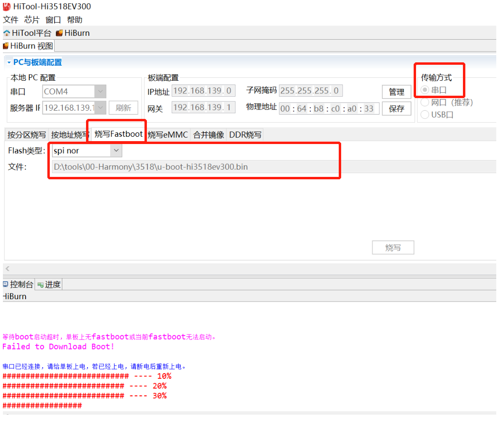The width and height of the screenshot is (504, 434).
Task: Click the HiBurn console header label
Action: [14, 296]
